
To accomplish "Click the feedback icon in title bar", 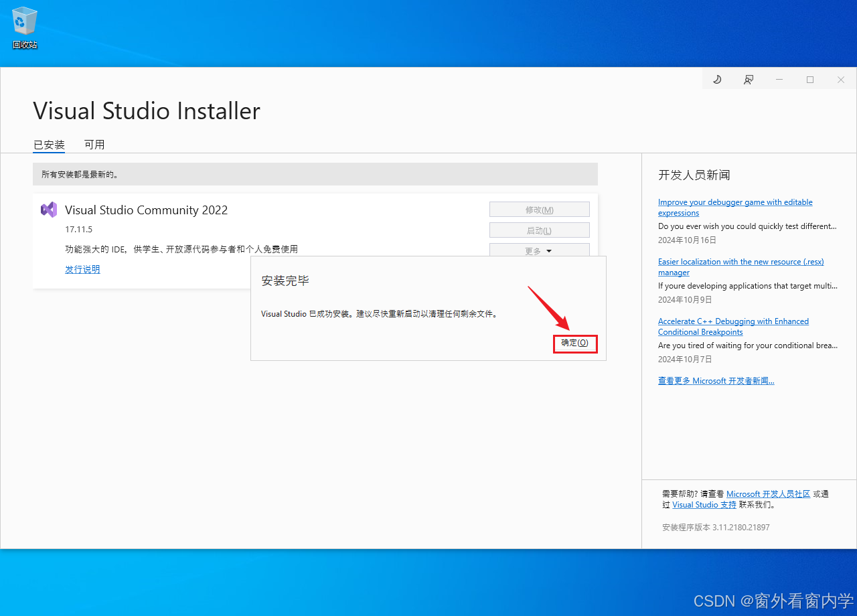I will pos(749,80).
